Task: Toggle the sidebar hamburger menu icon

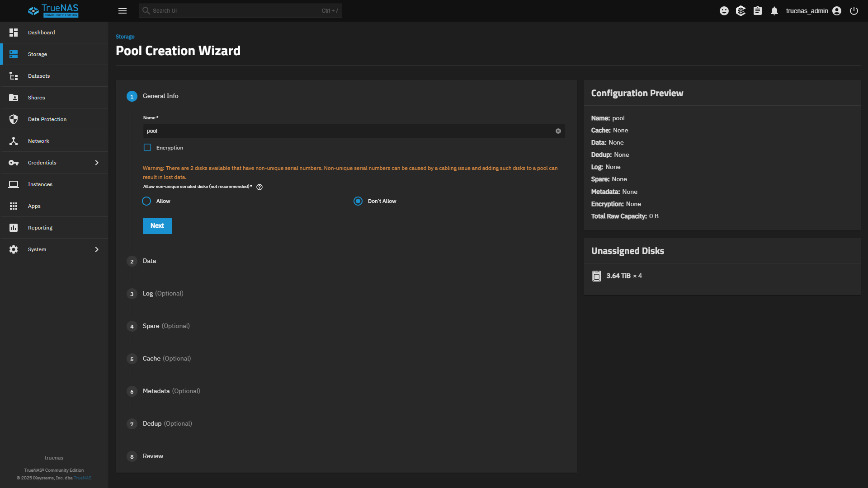Action: point(123,11)
